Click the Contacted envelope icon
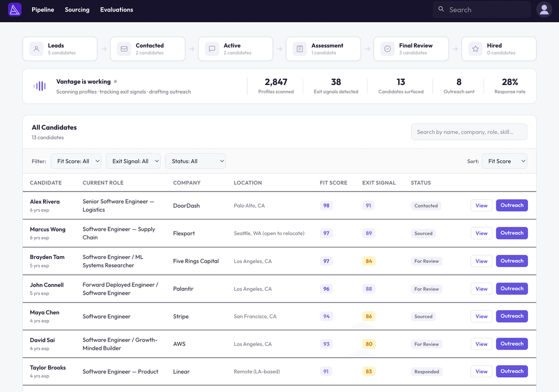The width and height of the screenshot is (559, 392). click(x=124, y=49)
